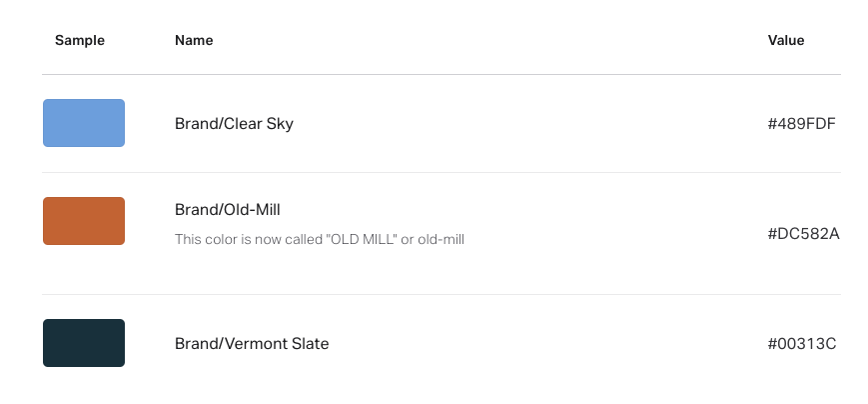The height and width of the screenshot is (404, 868).
Task: Select the Brand/Old-Mill name label
Action: tap(228, 210)
